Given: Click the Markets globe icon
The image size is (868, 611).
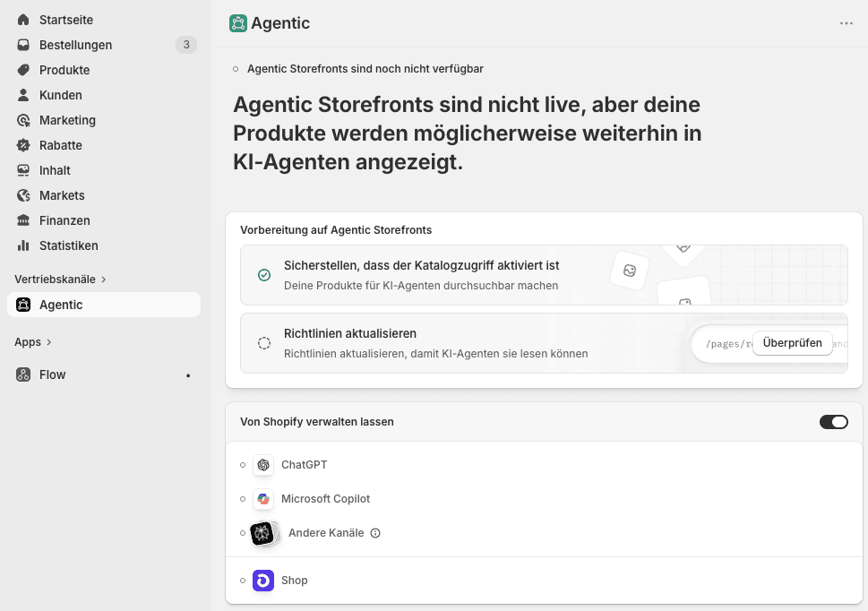Looking at the screenshot, I should (23, 195).
